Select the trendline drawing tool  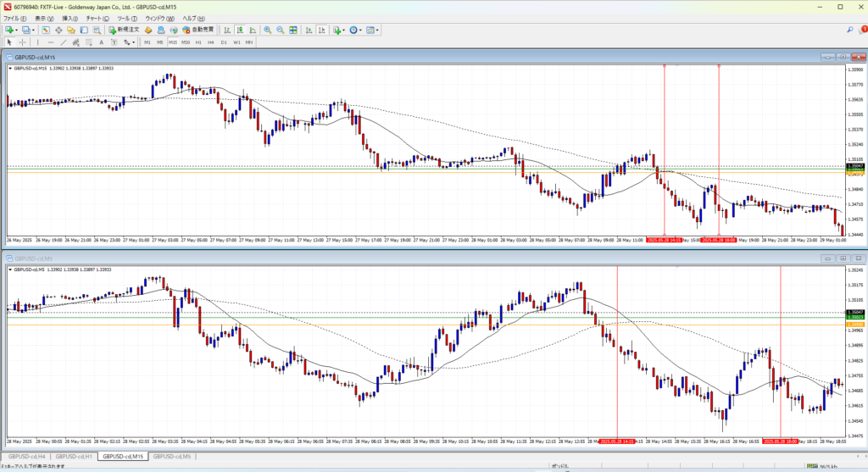[65, 42]
